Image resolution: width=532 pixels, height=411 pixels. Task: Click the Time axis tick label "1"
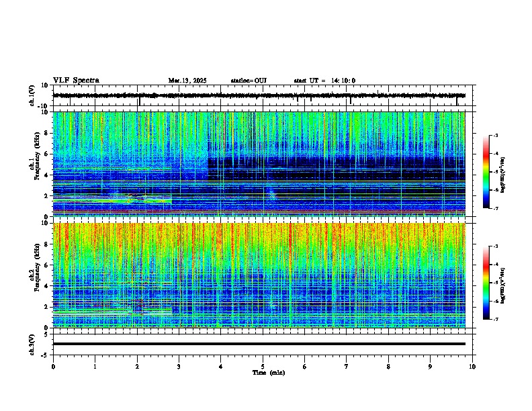95,367
